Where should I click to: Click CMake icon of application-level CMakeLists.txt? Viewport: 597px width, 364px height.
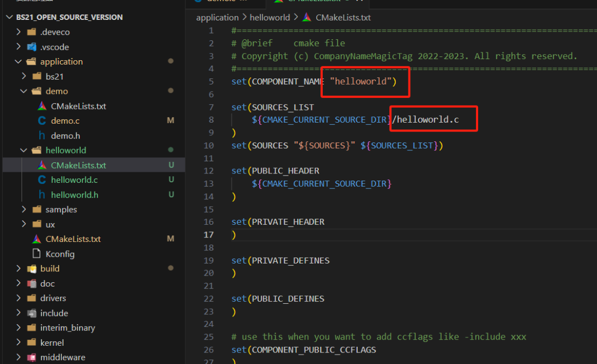36,239
